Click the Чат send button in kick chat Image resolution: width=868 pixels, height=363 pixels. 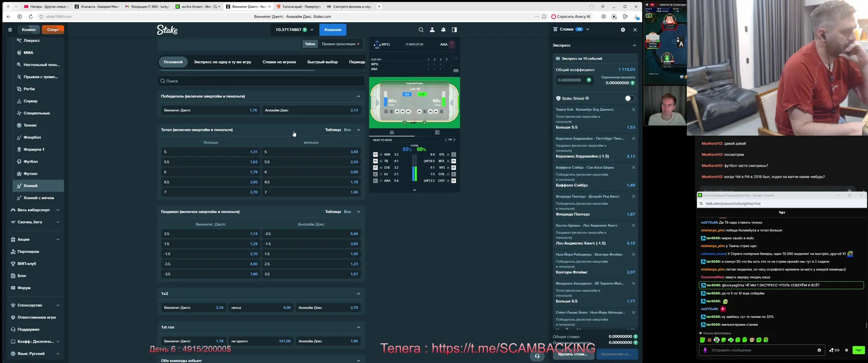(858, 350)
